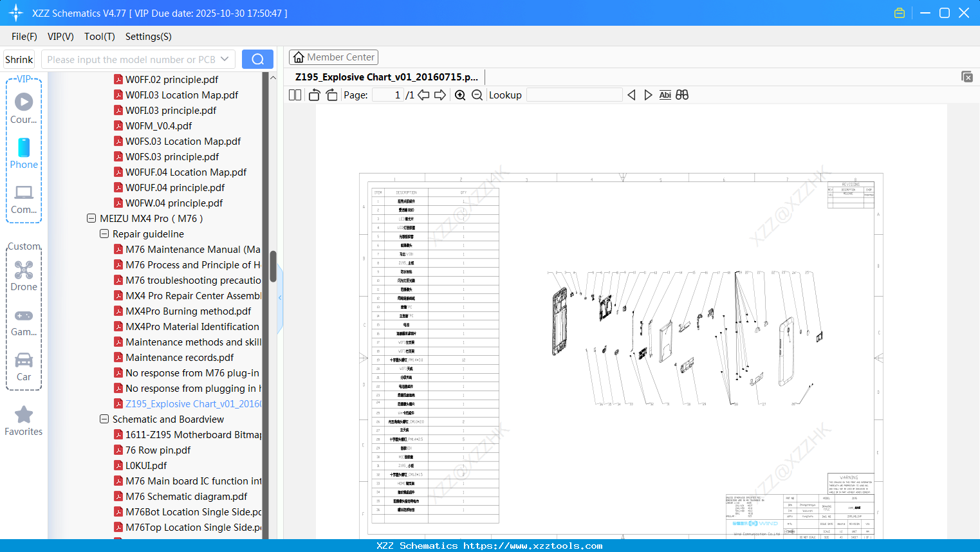Open the Courses category in sidebar
The width and height of the screenshot is (980, 552).
click(24, 109)
